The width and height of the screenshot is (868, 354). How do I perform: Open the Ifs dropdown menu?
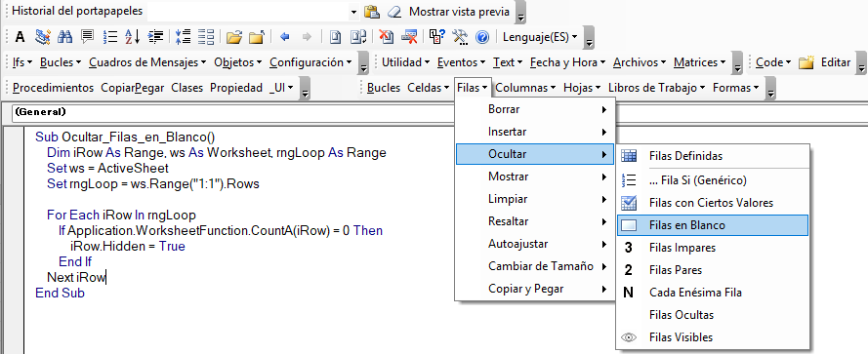tap(22, 62)
